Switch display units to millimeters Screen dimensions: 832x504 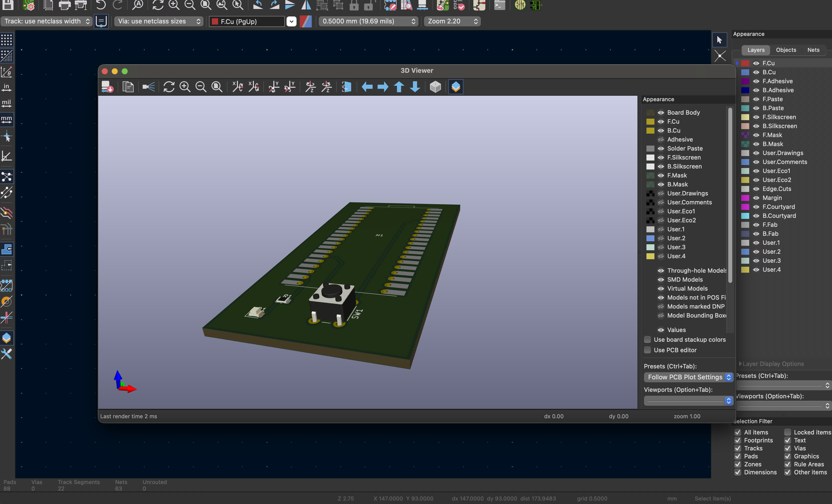(x=6, y=119)
